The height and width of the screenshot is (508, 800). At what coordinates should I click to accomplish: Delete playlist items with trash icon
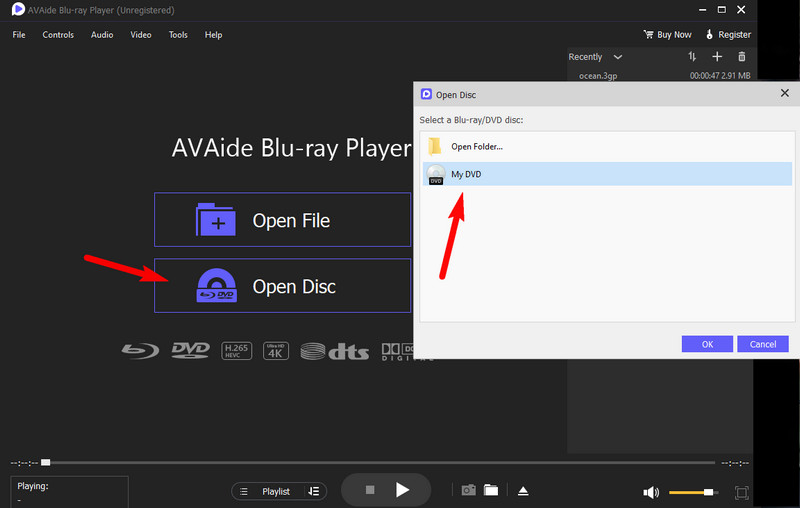742,57
